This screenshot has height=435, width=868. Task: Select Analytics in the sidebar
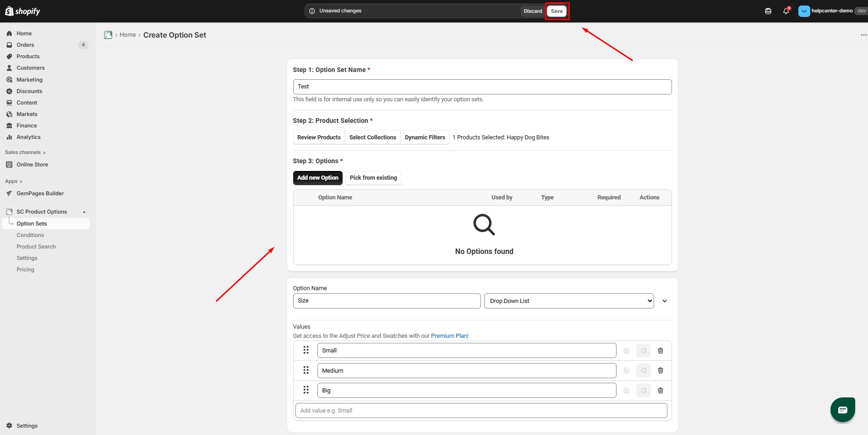(x=28, y=137)
